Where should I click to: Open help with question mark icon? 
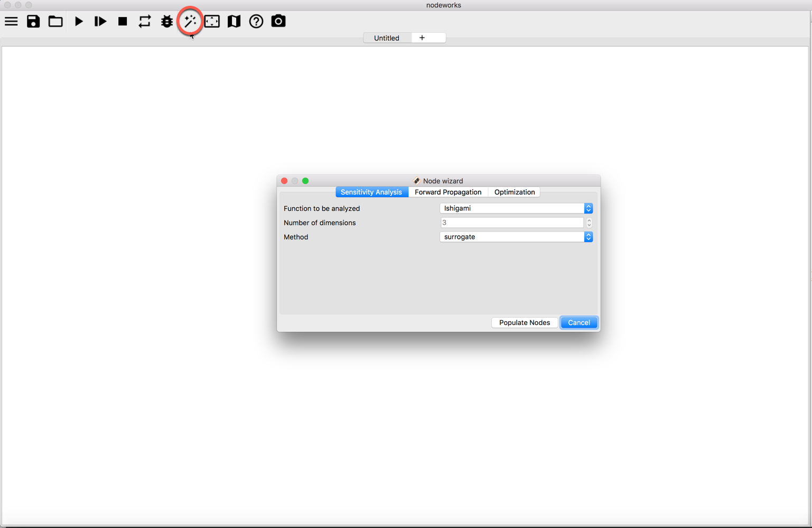256,22
